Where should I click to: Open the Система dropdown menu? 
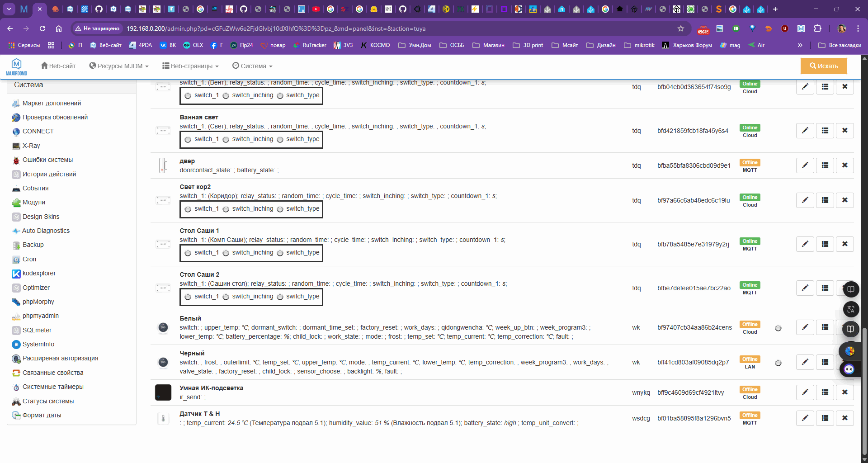(x=252, y=66)
